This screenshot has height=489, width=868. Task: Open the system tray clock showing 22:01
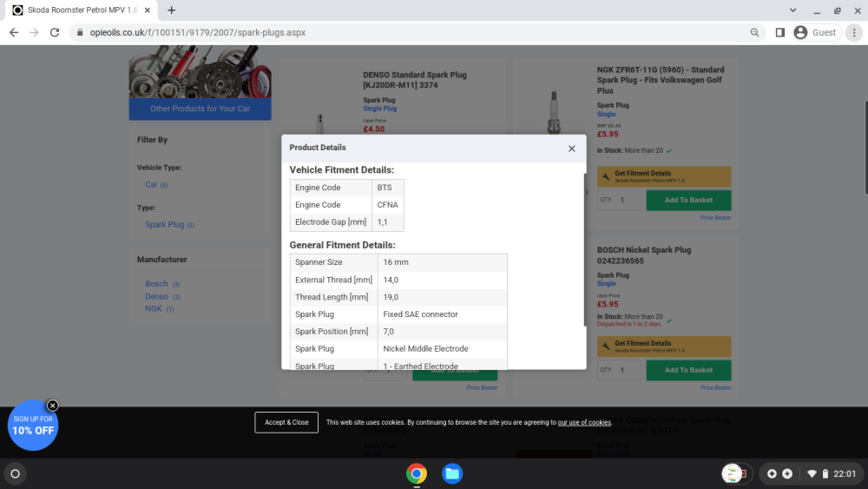click(x=845, y=473)
